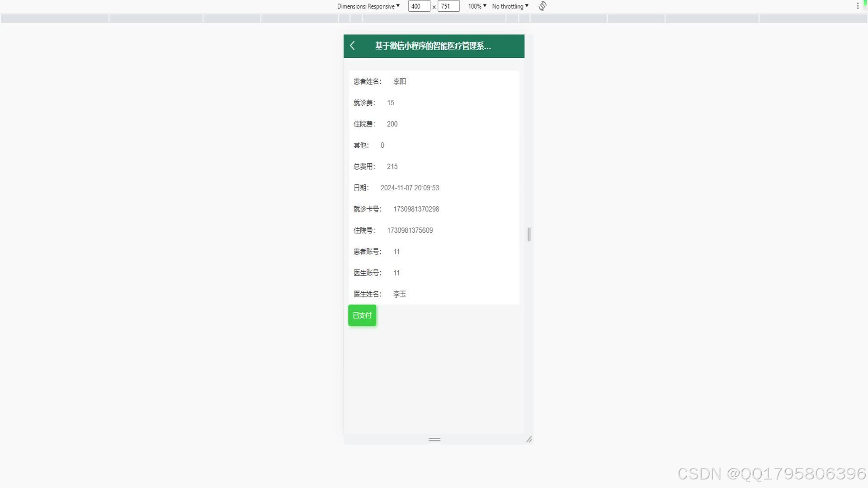The image size is (868, 488).
Task: Open the DevTools three-dot options menu
Action: click(x=858, y=6)
